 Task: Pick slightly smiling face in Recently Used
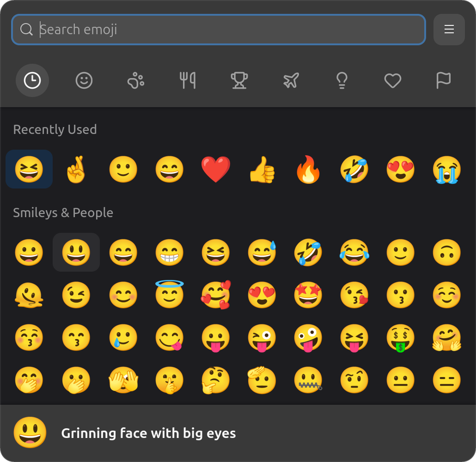pos(123,169)
